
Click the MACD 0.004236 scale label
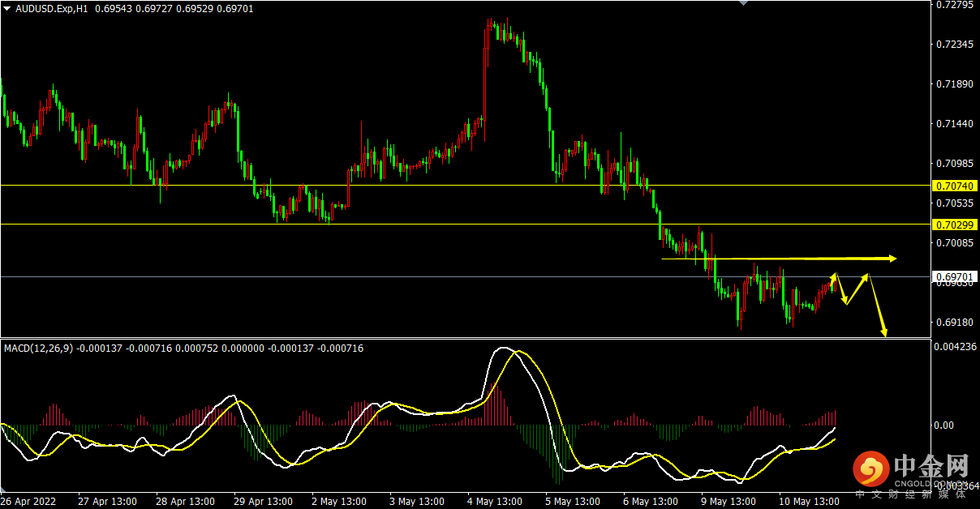(955, 347)
